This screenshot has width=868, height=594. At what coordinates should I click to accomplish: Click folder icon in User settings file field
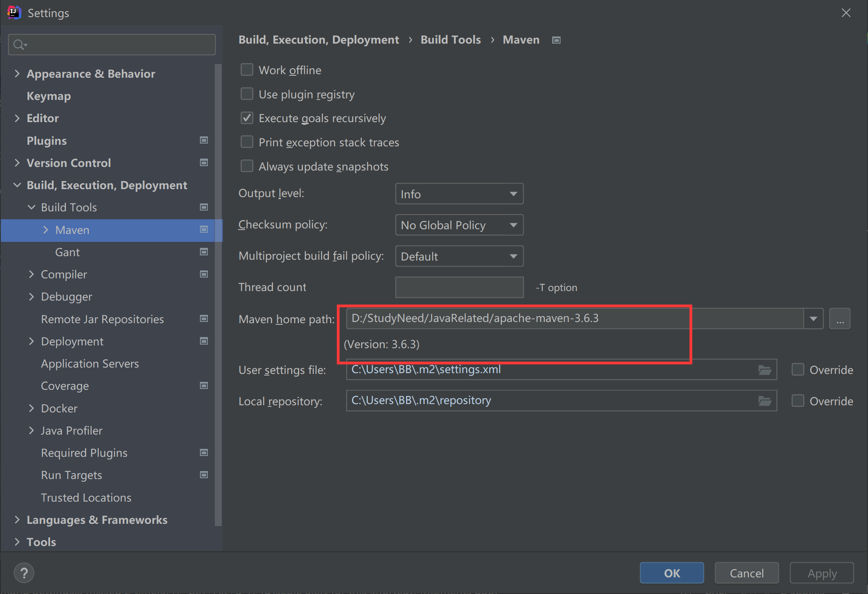point(764,370)
